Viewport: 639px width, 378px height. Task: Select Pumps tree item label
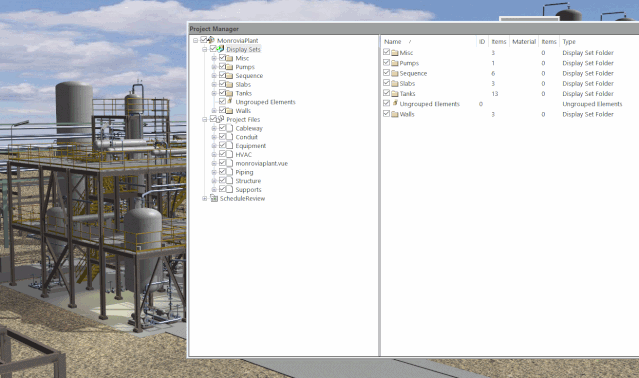coord(245,67)
